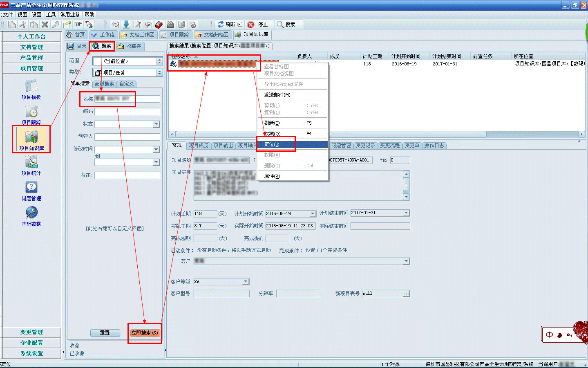
Task: Expand the 类型 项目/任务 dropdown
Action: (159, 72)
